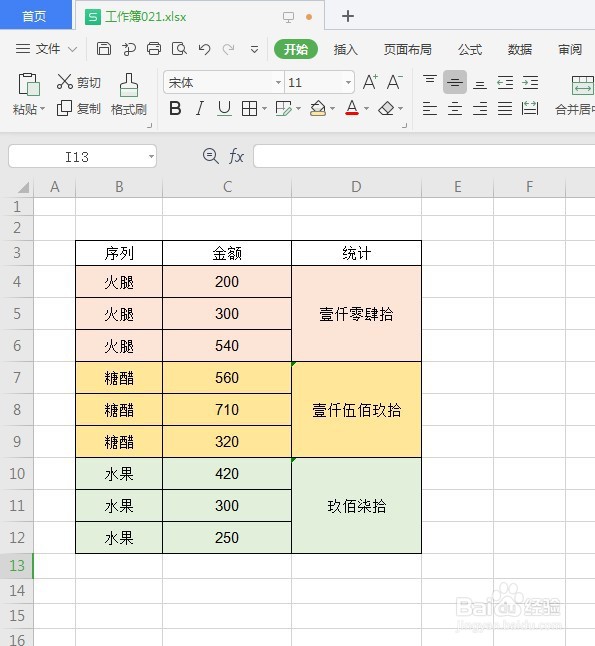This screenshot has height=646, width=595.
Task: Click the Merge and Center (合并居中) icon
Action: [583, 85]
